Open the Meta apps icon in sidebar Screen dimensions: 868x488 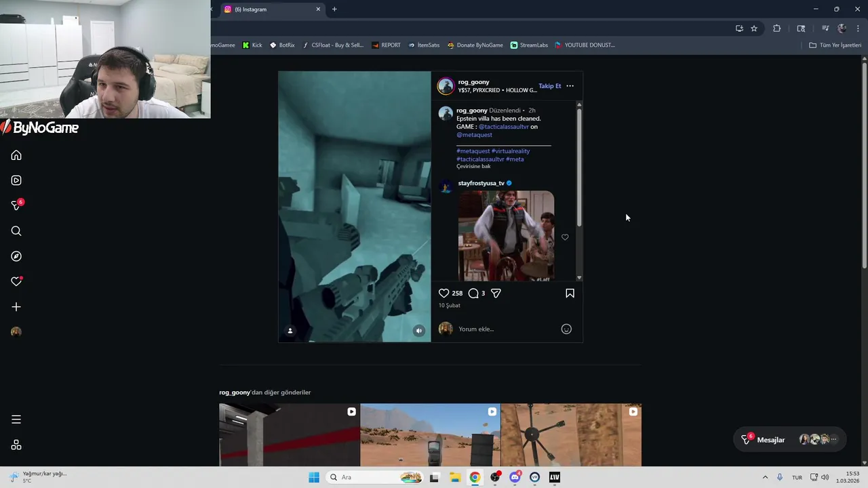pos(16,445)
